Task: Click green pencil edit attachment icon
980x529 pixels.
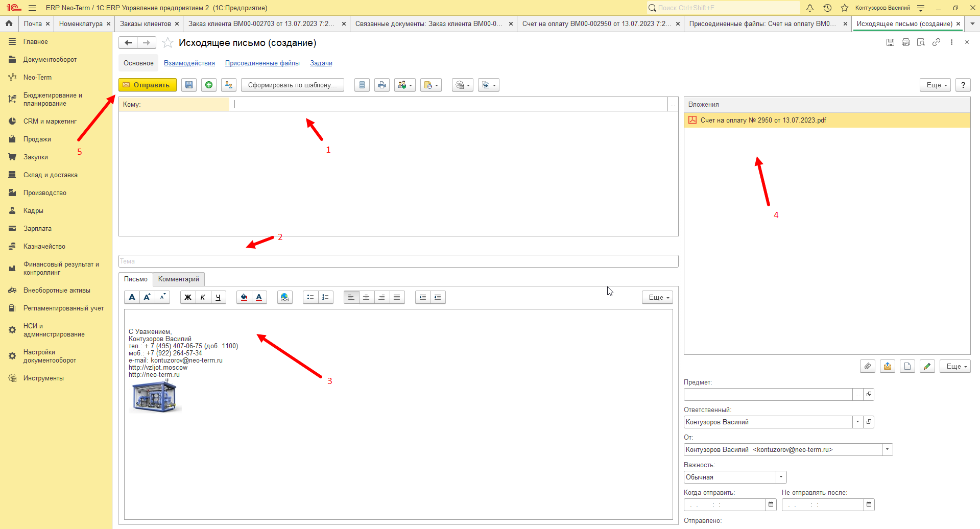Action: tap(927, 366)
